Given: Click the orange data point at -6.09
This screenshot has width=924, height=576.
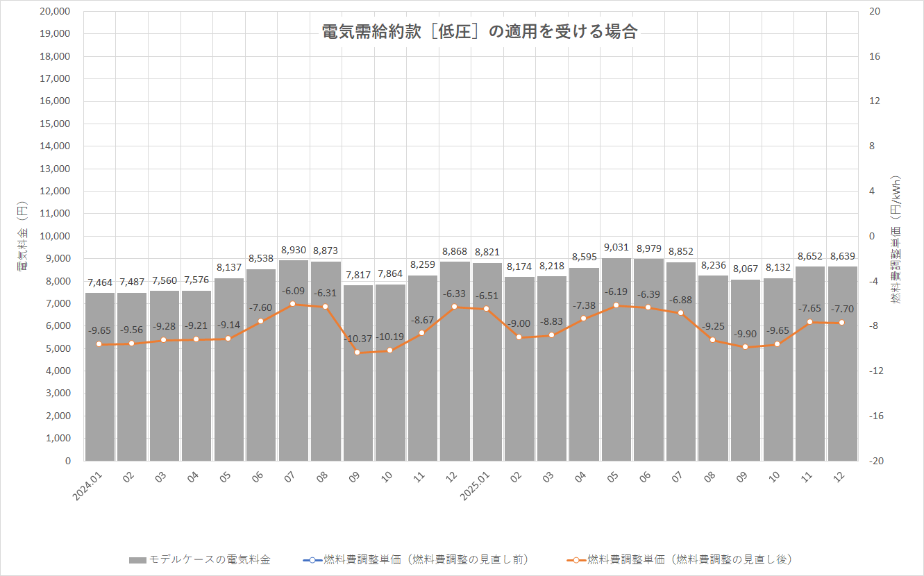Looking at the screenshot, I should [x=293, y=304].
